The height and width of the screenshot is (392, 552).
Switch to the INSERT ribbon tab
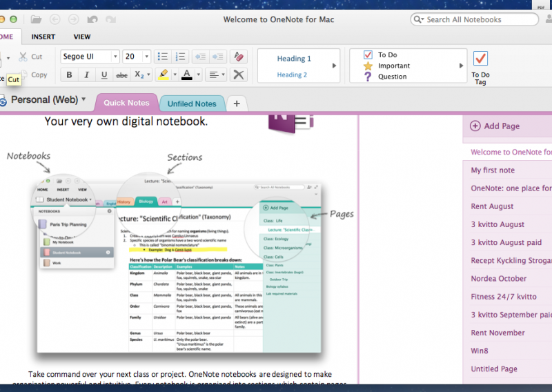point(43,37)
